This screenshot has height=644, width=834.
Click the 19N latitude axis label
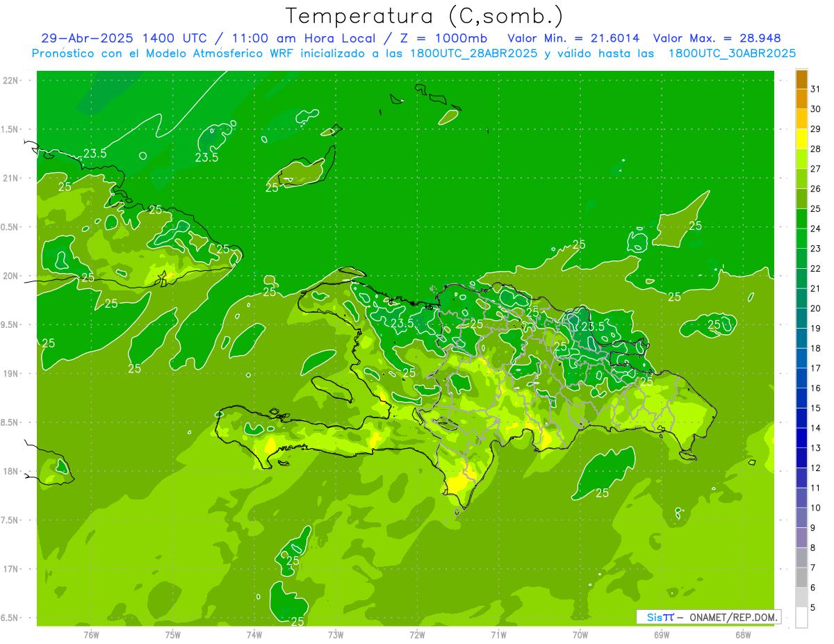[11, 374]
